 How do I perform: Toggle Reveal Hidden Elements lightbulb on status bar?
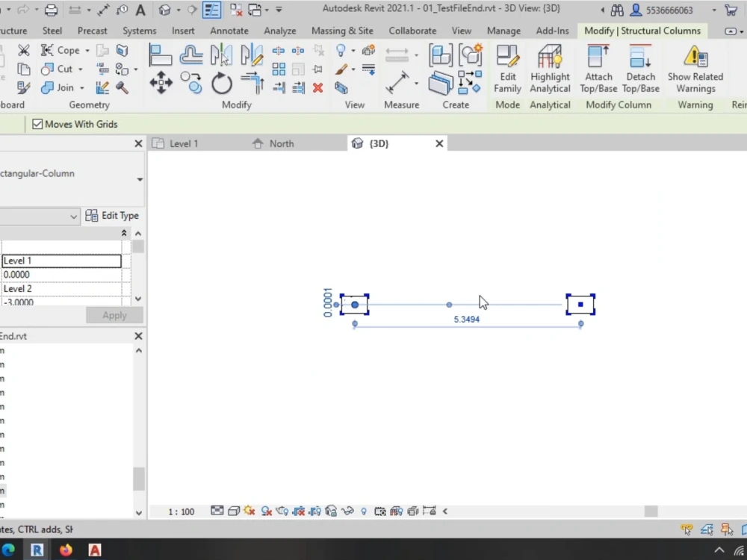point(364,511)
